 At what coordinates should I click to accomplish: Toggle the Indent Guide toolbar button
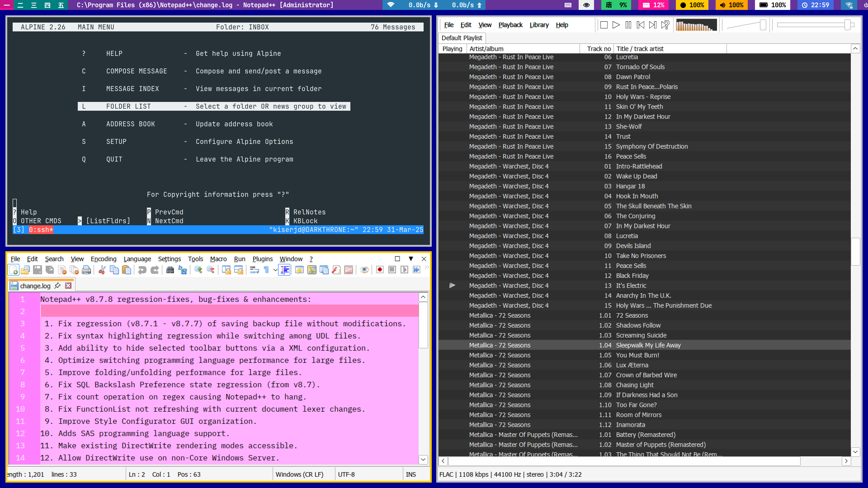coord(284,270)
